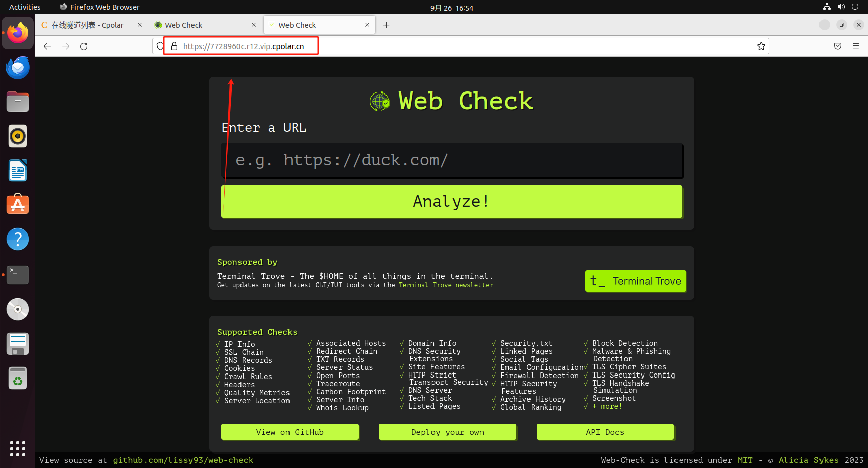
Task: Open the Trash in the dock
Action: 18,378
